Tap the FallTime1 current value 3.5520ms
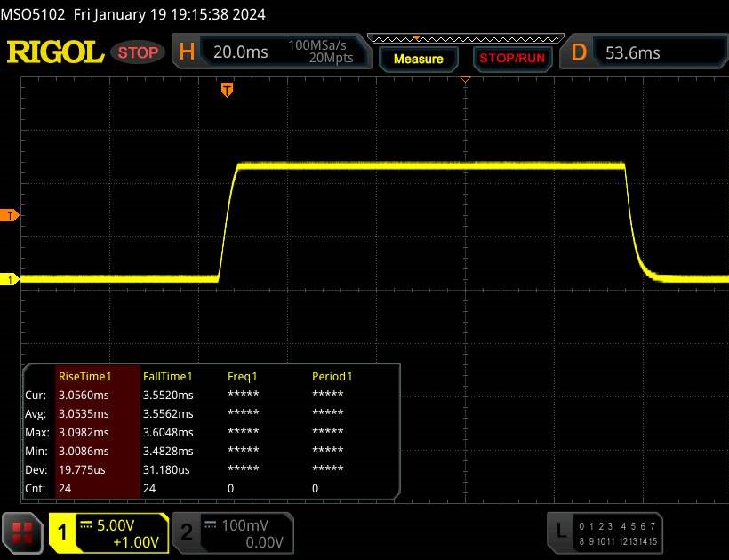The image size is (729, 560). 168,395
